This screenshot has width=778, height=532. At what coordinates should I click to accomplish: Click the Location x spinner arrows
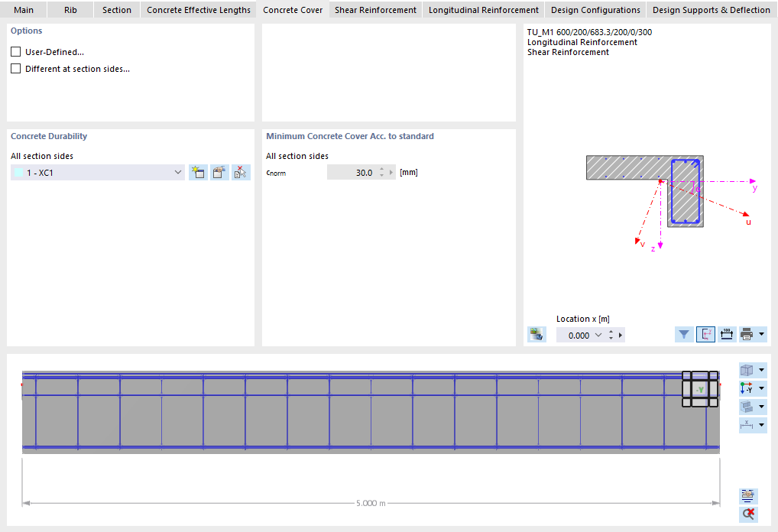tap(611, 336)
